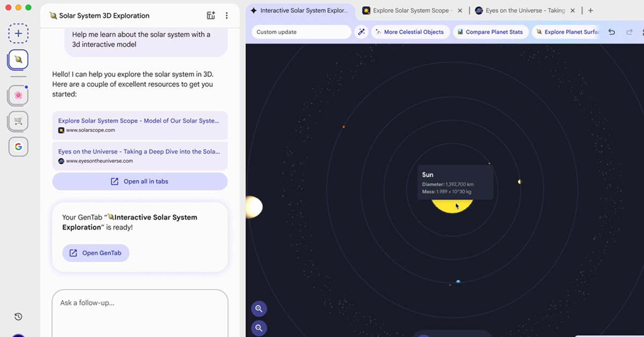Viewport: 644px width, 337px height.
Task: Click the Open all in tabs button
Action: click(140, 181)
